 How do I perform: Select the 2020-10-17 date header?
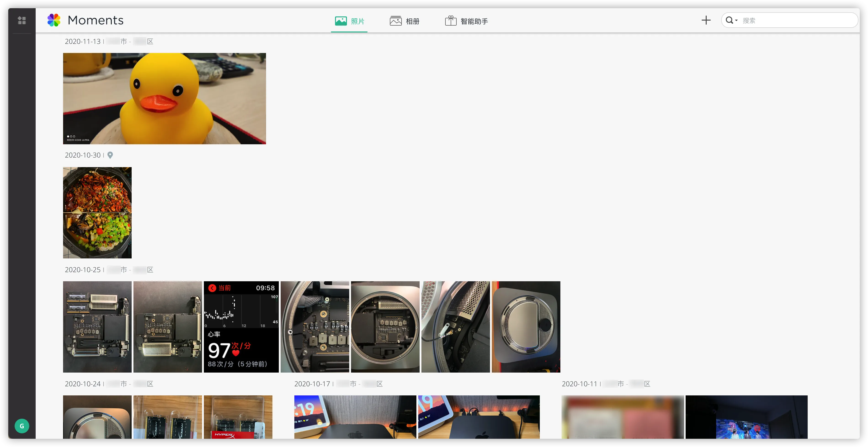pos(312,384)
